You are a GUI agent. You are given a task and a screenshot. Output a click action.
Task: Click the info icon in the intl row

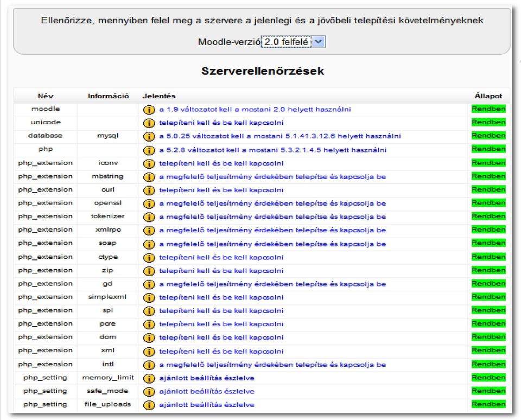click(149, 365)
